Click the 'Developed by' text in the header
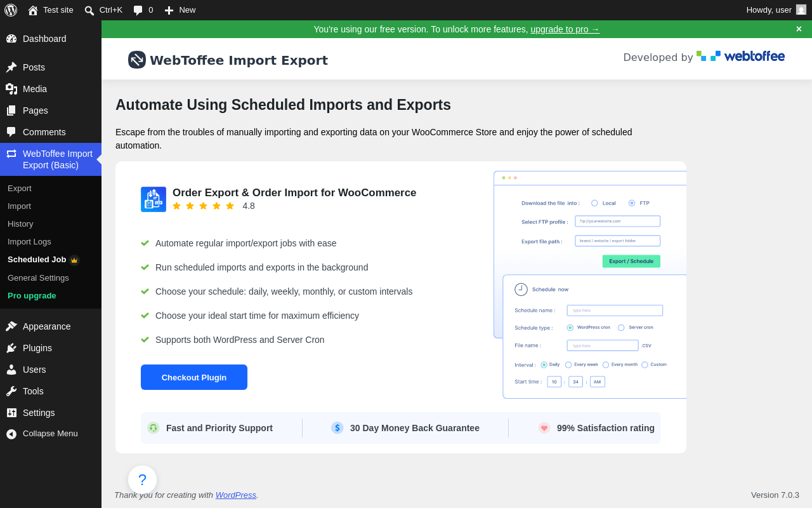The height and width of the screenshot is (508, 812). (x=658, y=58)
